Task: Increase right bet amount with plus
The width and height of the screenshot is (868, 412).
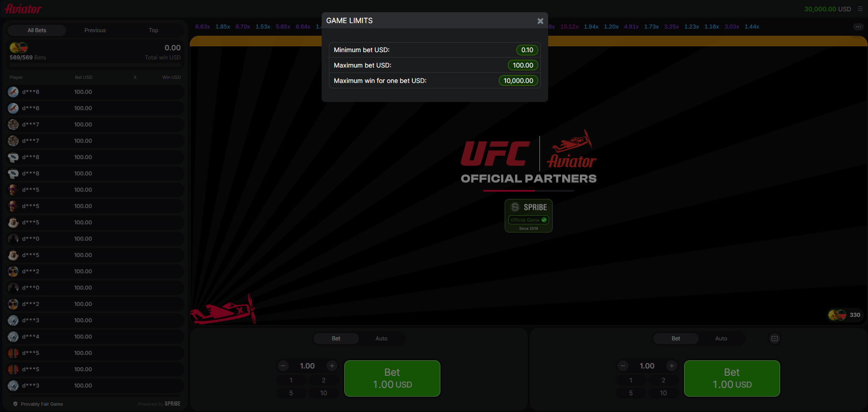Action: (x=672, y=366)
